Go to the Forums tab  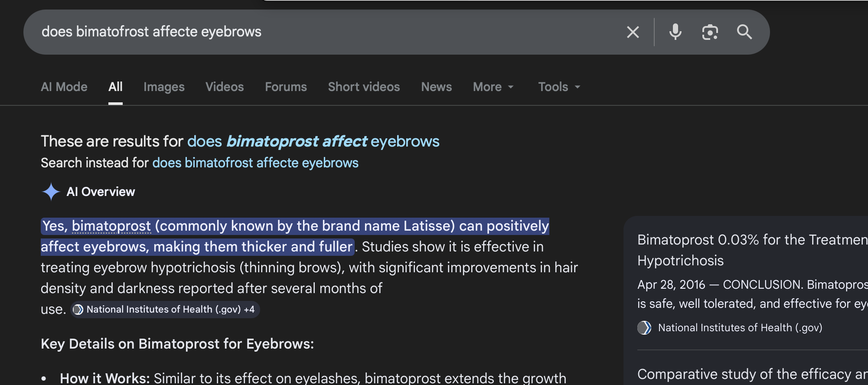click(x=286, y=87)
